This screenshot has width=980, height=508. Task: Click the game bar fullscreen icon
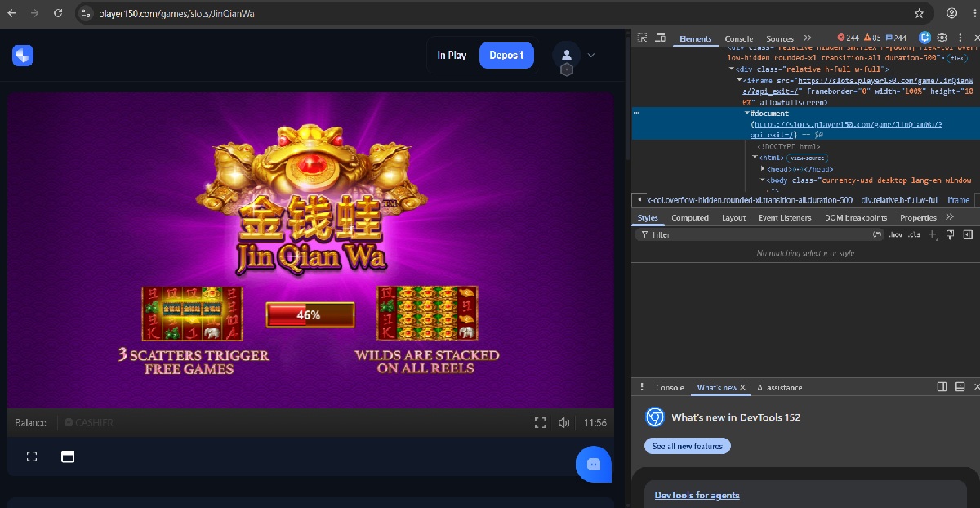[540, 422]
